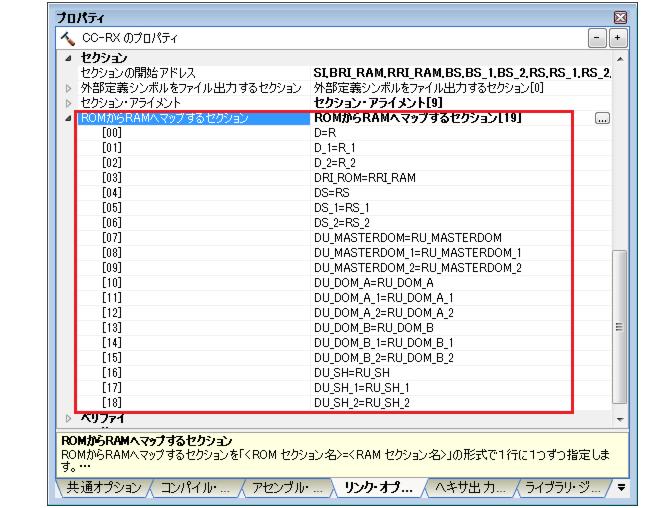Click the minus collapse-all button
This screenshot has width=670, height=508.
pyautogui.click(x=597, y=39)
